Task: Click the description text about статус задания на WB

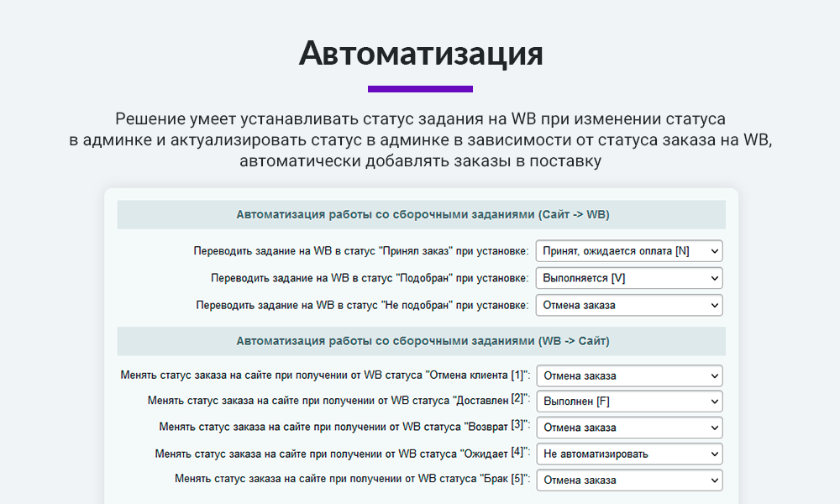Action: pyautogui.click(x=420, y=137)
